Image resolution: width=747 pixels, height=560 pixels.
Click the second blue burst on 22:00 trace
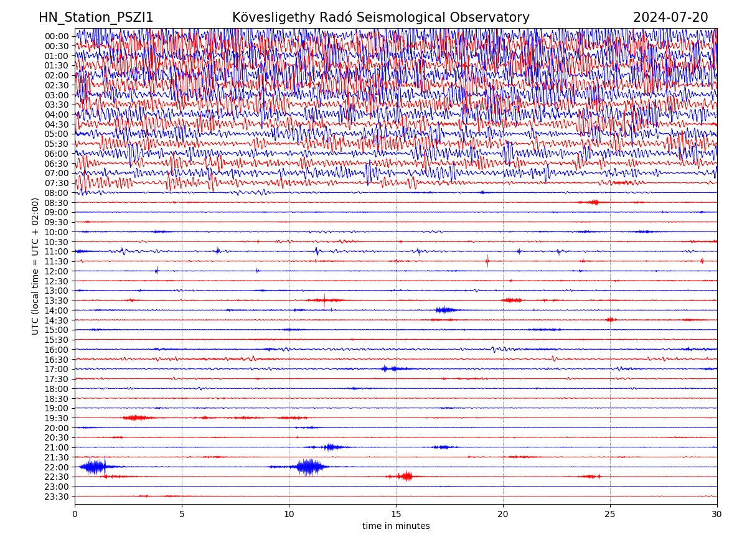click(x=309, y=467)
